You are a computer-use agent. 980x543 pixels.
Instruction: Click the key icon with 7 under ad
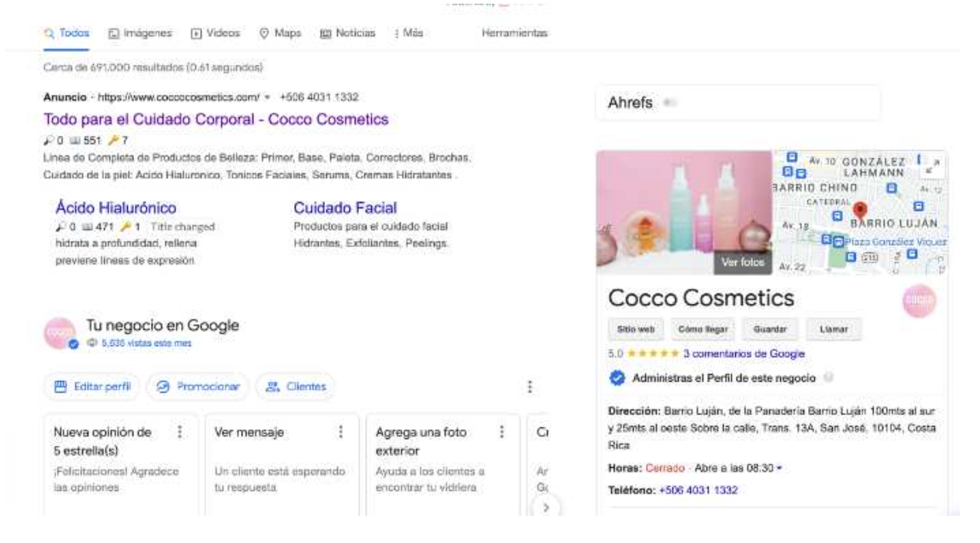pos(113,141)
